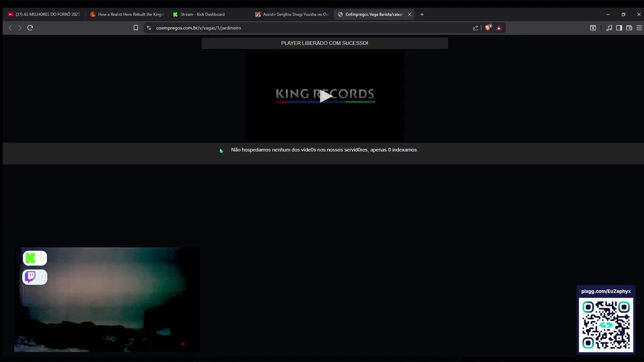The height and width of the screenshot is (362, 644).
Task: Click the webcam overlay thumbnail
Action: [107, 300]
